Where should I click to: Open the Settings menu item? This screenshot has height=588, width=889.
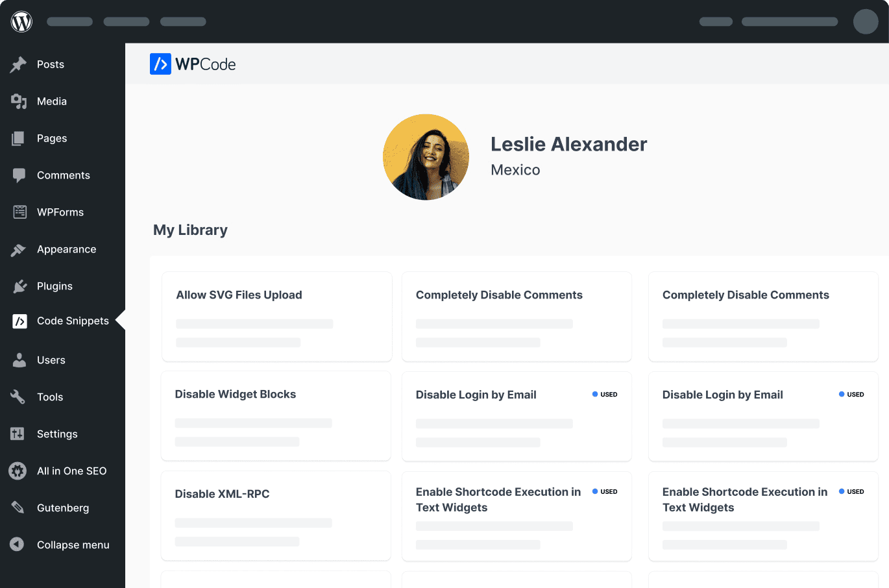[57, 434]
